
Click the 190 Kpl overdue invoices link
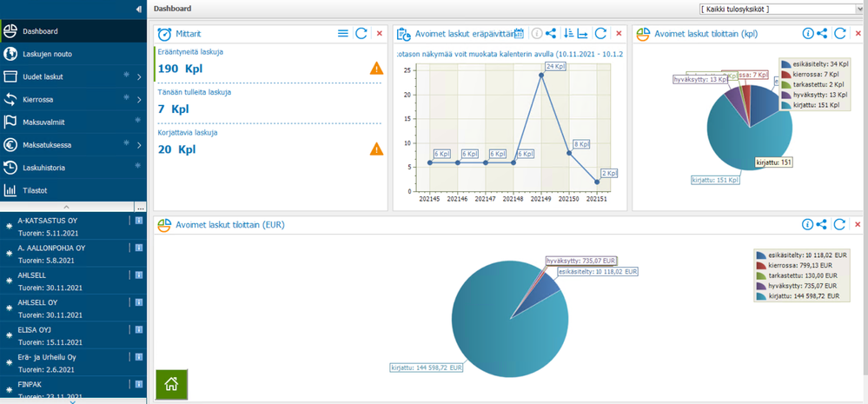(x=181, y=70)
